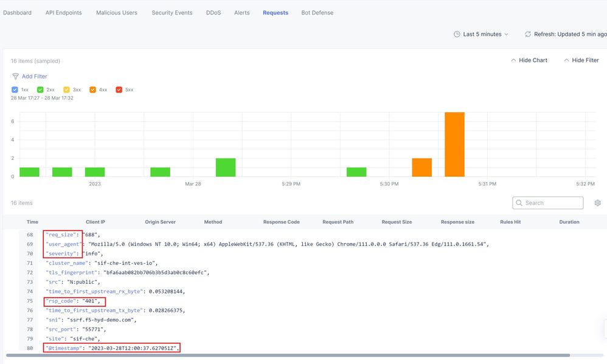
Task: Collapse the chart with Hide Chart
Action: (529, 60)
